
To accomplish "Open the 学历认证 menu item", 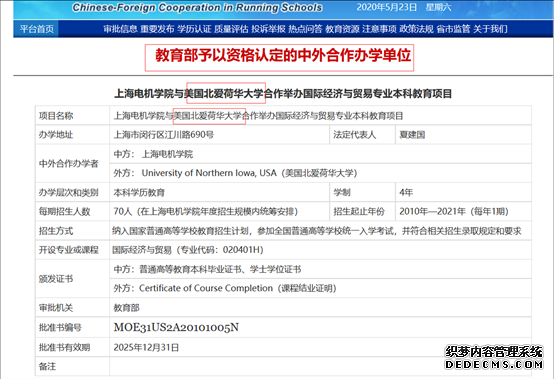I will [194, 29].
